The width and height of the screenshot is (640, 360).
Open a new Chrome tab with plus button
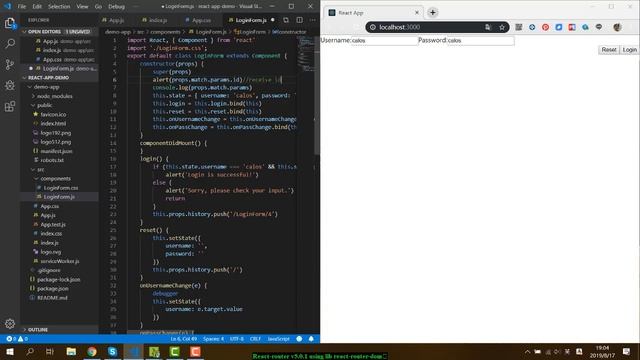click(x=433, y=13)
